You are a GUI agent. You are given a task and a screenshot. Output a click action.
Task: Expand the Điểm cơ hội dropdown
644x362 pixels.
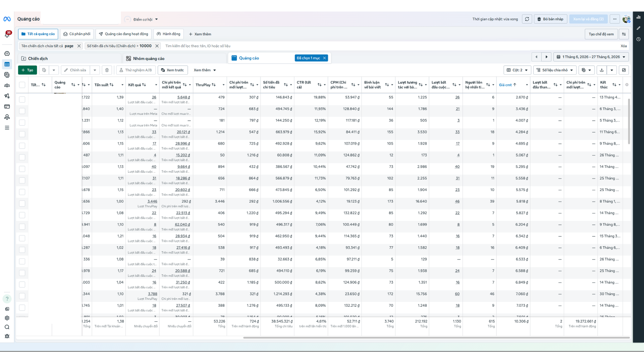pos(146,19)
